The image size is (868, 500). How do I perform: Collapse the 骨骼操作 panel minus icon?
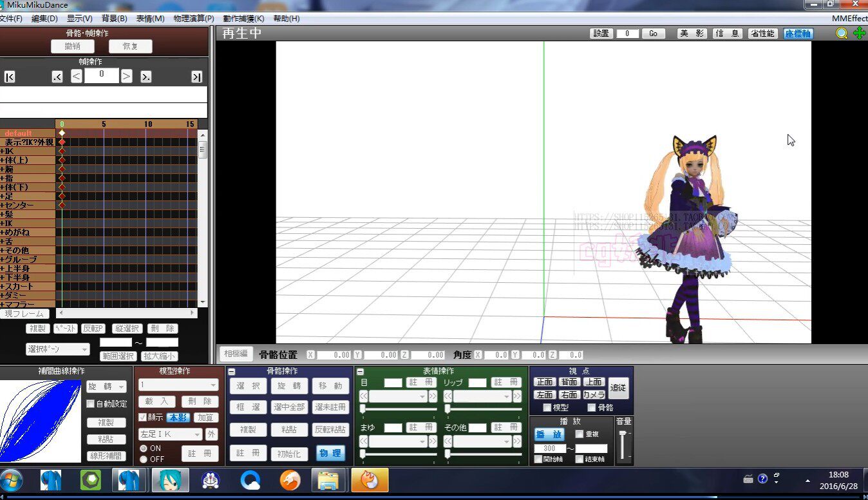[232, 372]
